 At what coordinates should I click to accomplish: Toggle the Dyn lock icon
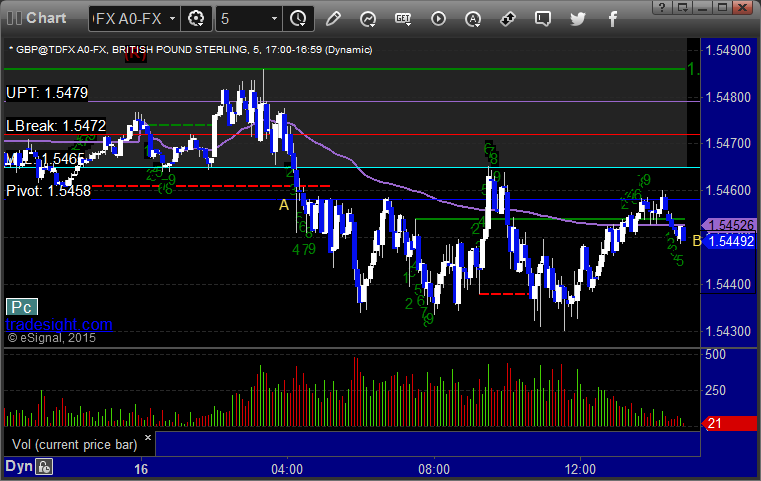coord(44,467)
